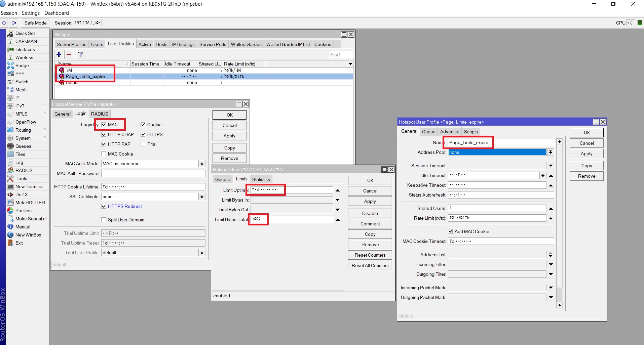
Task: Enable the Trial login checkbox
Action: (143, 144)
